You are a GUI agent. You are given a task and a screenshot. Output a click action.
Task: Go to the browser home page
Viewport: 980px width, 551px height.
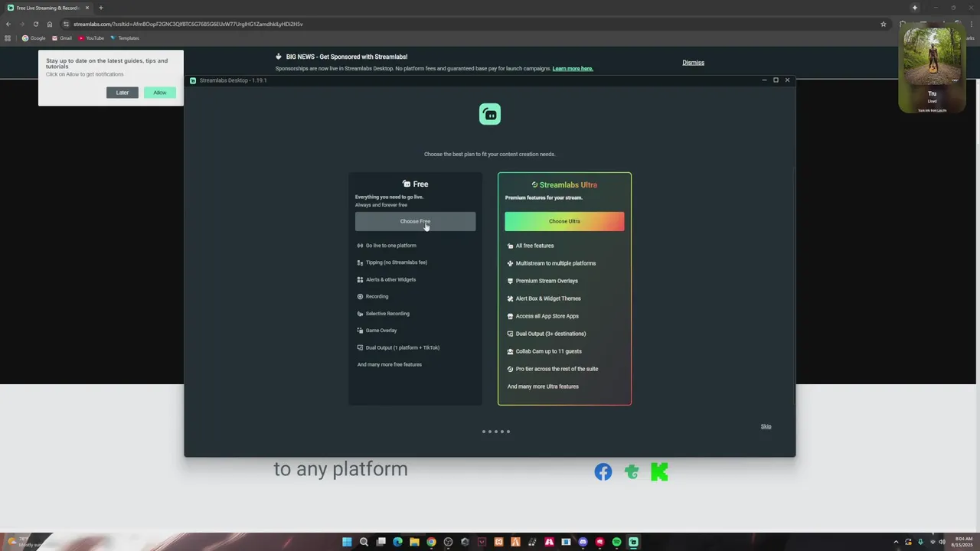tap(50, 24)
